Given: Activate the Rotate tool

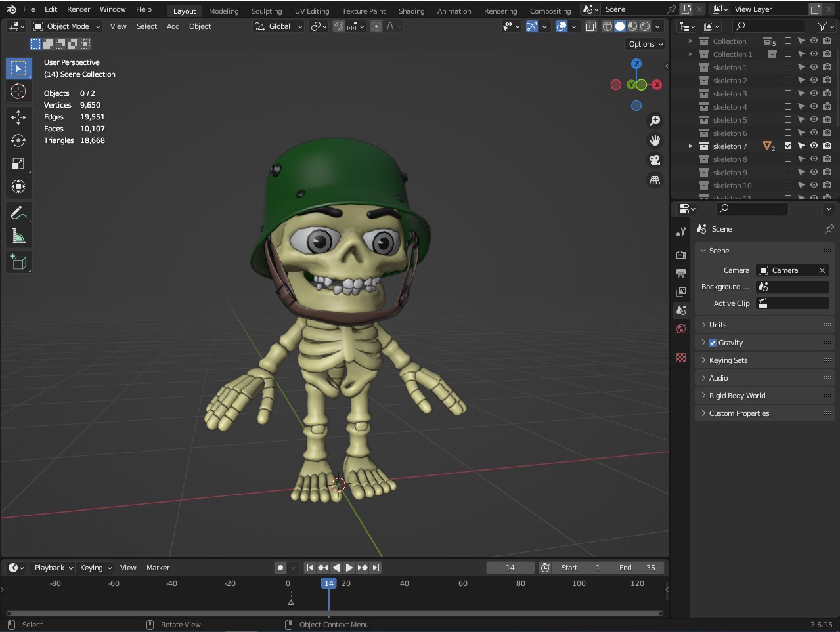Looking at the screenshot, I should (x=18, y=140).
